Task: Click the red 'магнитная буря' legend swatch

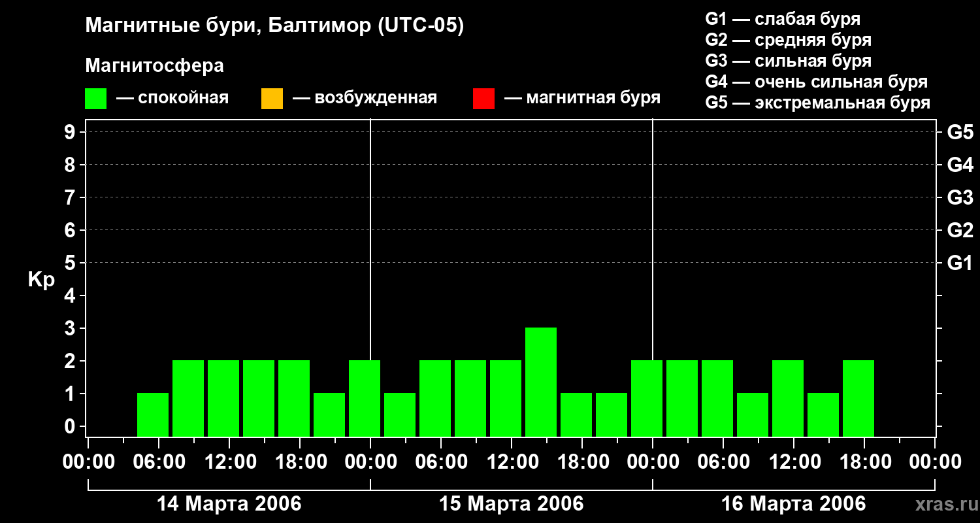Action: coord(483,99)
